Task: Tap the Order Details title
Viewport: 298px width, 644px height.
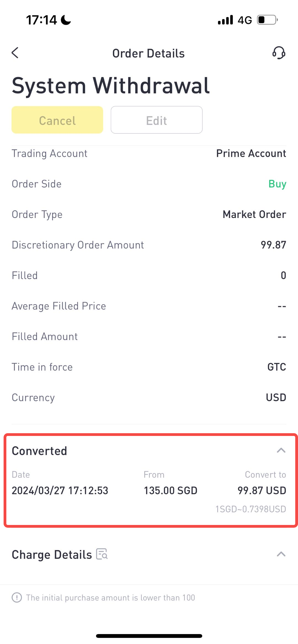Action: pyautogui.click(x=148, y=53)
